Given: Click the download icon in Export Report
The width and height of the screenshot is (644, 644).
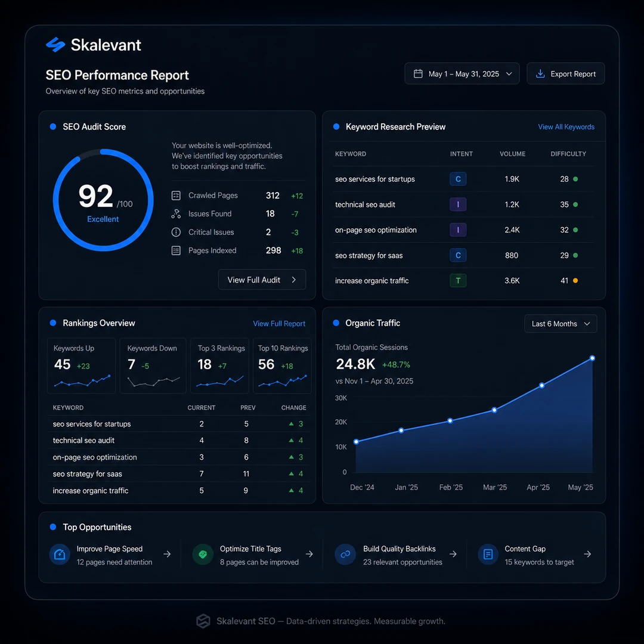Looking at the screenshot, I should pyautogui.click(x=540, y=74).
